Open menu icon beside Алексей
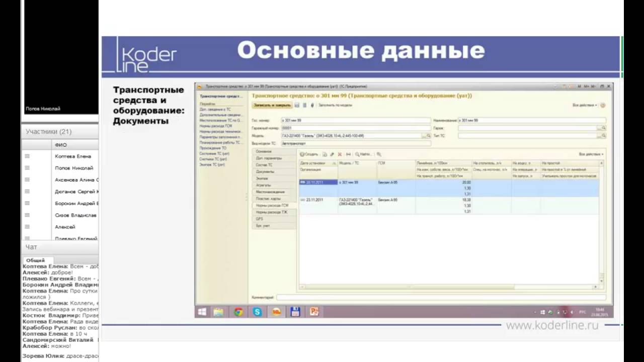This screenshot has width=644, height=362. [27, 227]
